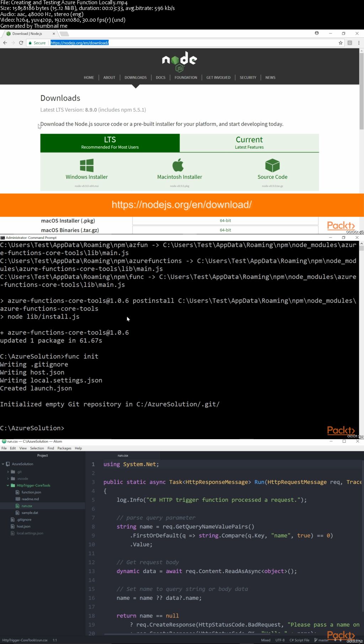Go to the FOUNDATION page

[x=186, y=78]
